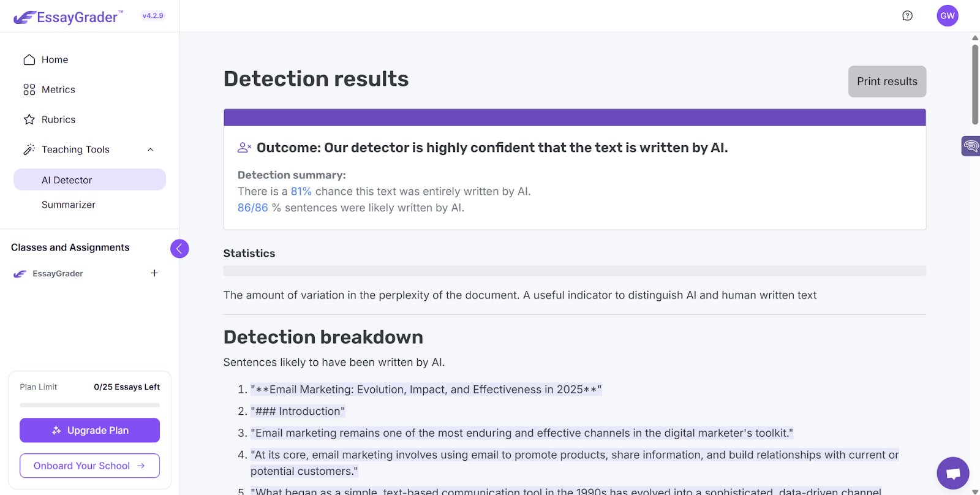Click the Print results button
This screenshot has width=980, height=495.
tap(887, 81)
